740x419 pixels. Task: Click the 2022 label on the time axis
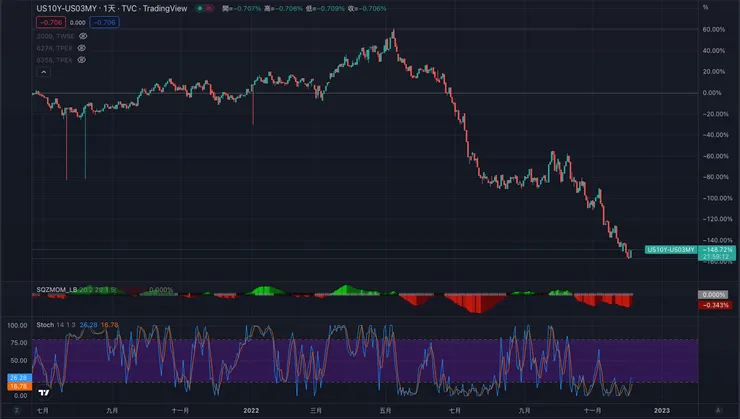pyautogui.click(x=251, y=411)
